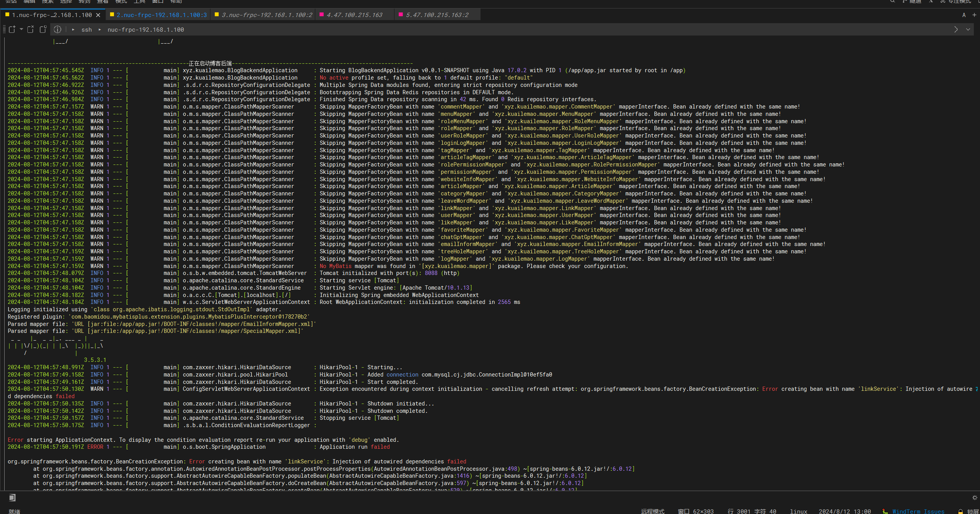Click the A tab list button
This screenshot has height=514, width=980.
pos(964,15)
